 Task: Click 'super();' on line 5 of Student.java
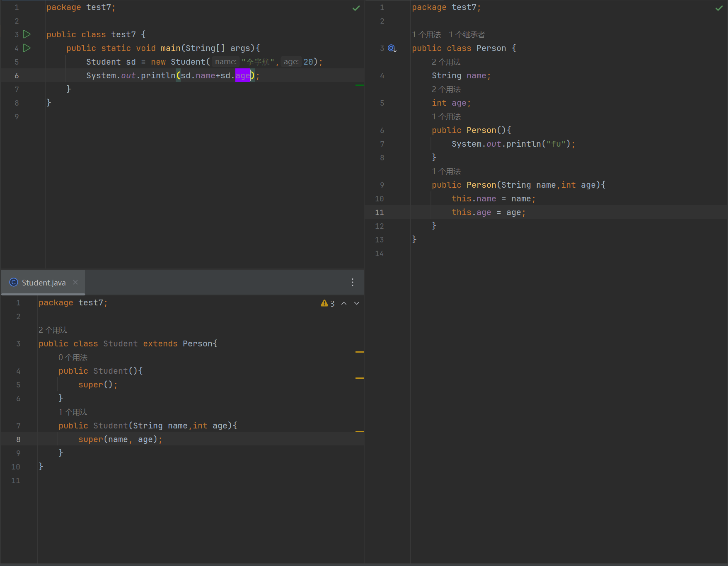(x=98, y=385)
